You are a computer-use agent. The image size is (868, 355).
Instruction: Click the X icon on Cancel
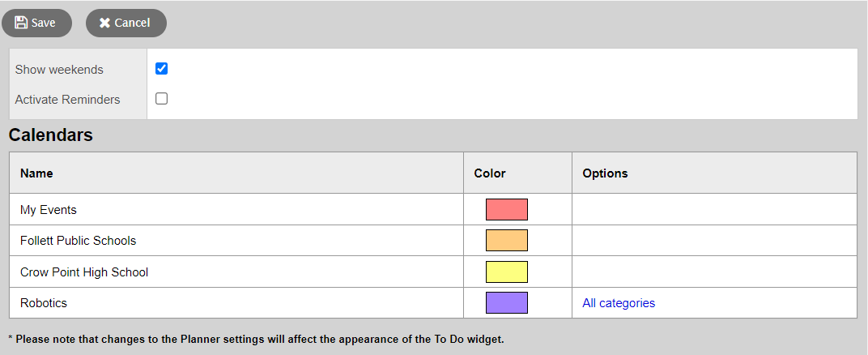(x=104, y=23)
